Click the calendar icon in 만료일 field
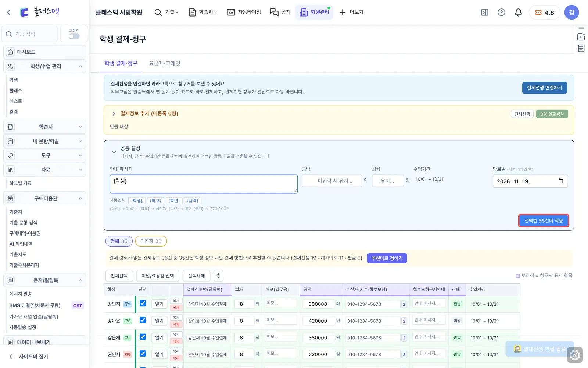Screen dimensions: 588x368 click(x=560, y=181)
